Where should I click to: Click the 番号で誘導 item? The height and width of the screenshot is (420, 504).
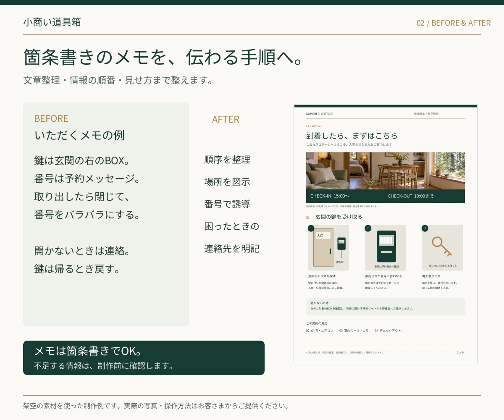point(227,204)
